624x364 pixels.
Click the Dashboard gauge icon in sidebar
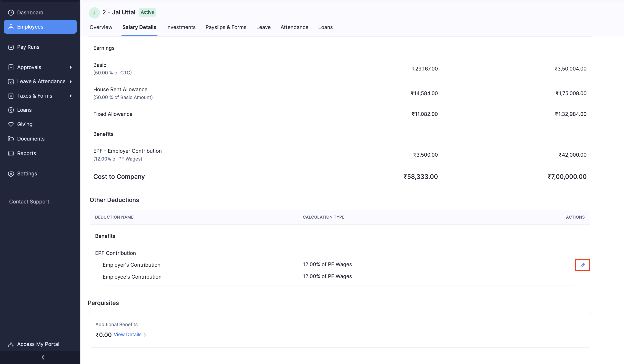click(x=11, y=13)
